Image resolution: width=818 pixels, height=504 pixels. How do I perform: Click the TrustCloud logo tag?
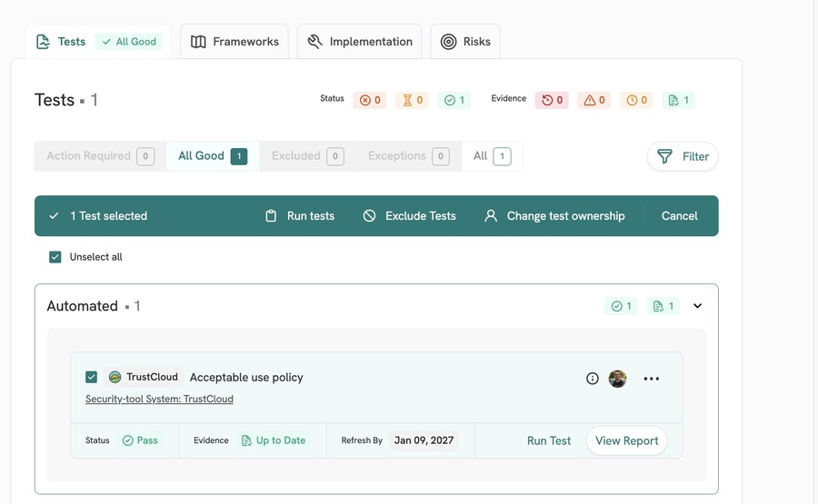click(x=144, y=377)
